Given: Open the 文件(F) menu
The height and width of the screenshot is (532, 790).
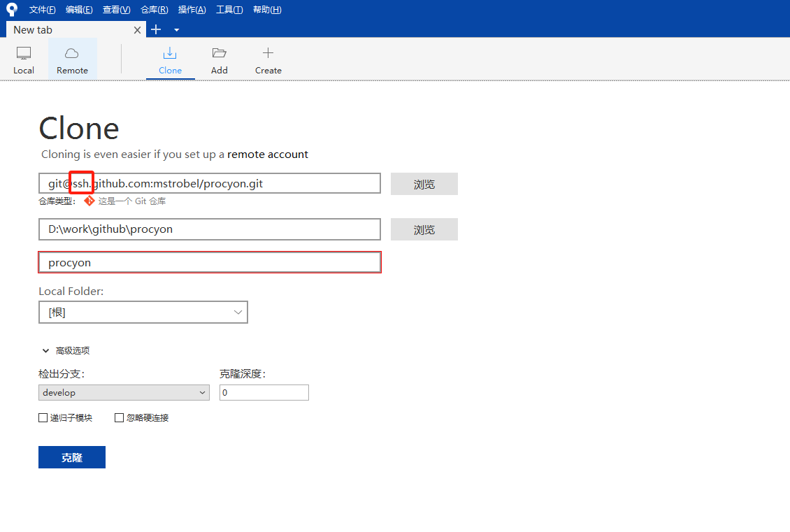Looking at the screenshot, I should 42,9.
